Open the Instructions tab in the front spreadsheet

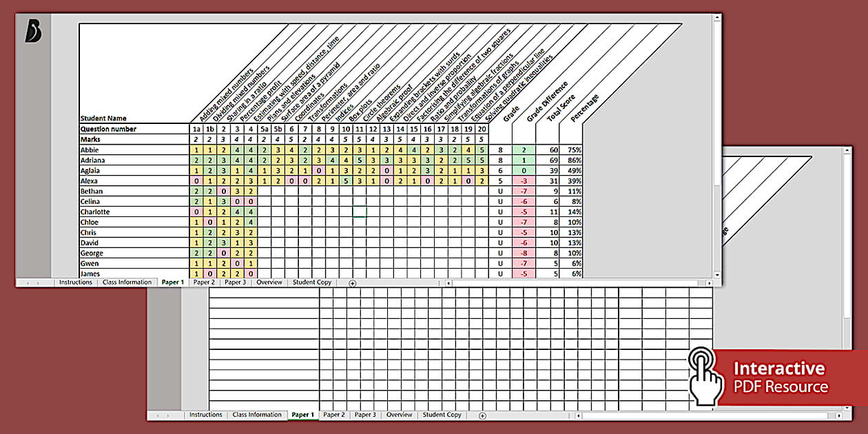pyautogui.click(x=76, y=282)
